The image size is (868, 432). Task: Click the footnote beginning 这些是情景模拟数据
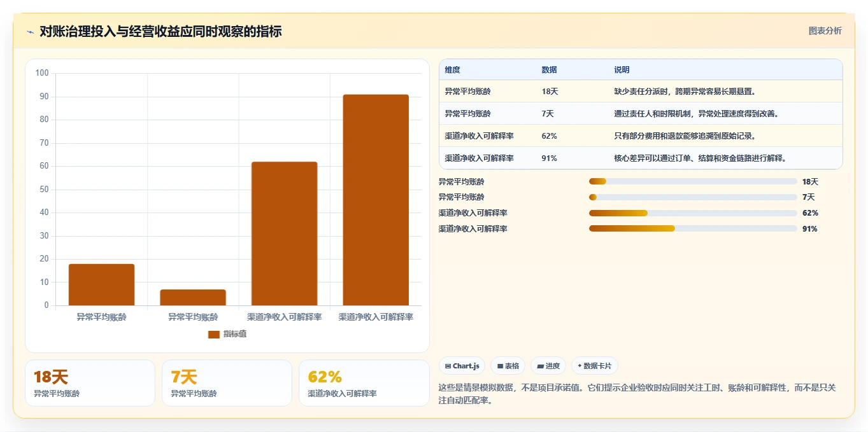(x=637, y=394)
